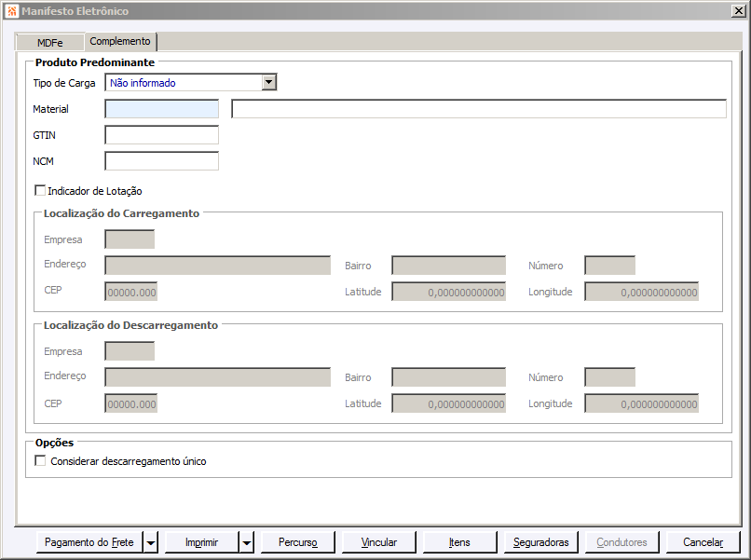This screenshot has width=751, height=560.
Task: Click the Localização do Descarregamento heading
Action: [x=130, y=325]
